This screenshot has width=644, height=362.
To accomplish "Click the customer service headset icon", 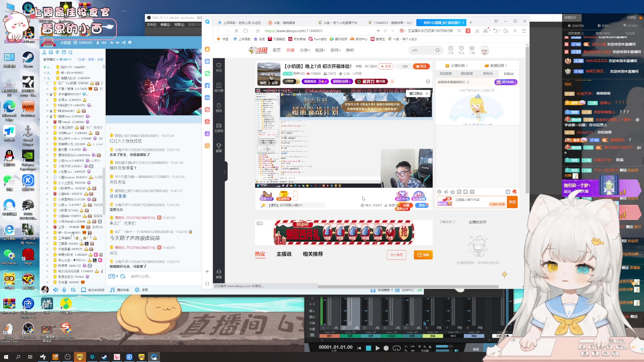I will pyautogui.click(x=219, y=272).
